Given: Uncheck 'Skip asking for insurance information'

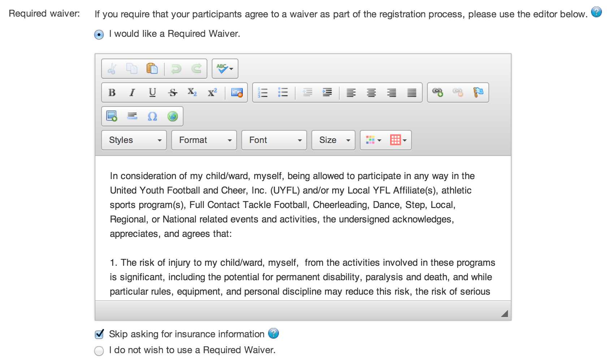Looking at the screenshot, I should (x=99, y=334).
